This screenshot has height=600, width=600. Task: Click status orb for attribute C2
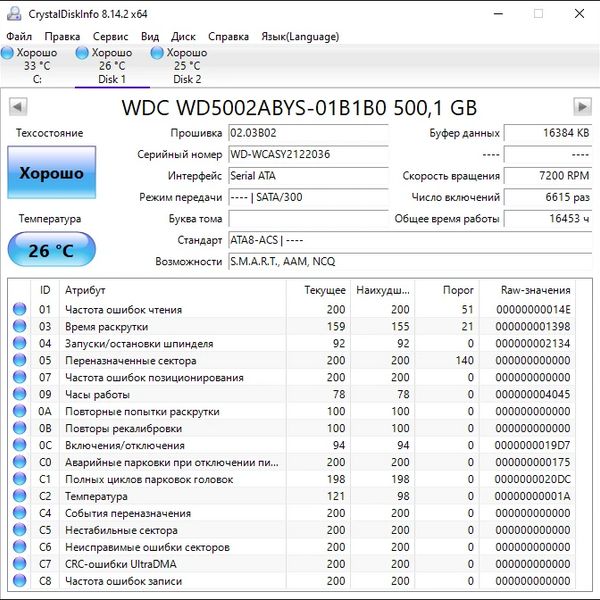[x=20, y=496]
